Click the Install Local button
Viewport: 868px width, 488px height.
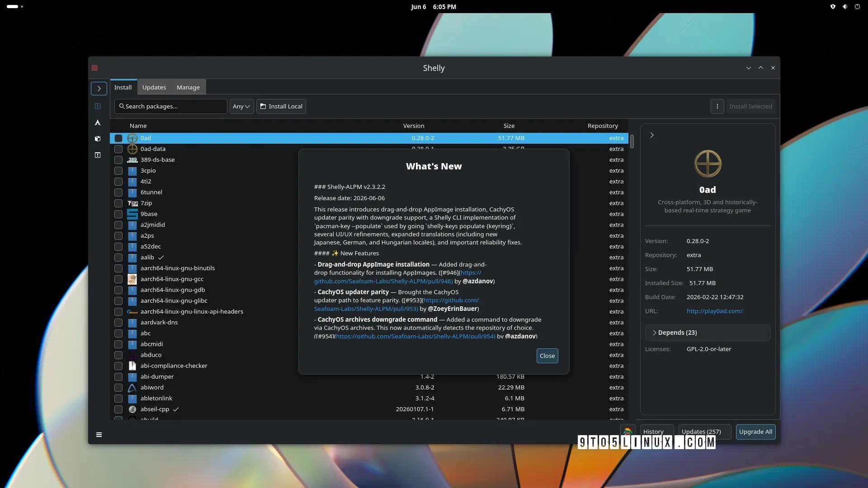tap(281, 106)
